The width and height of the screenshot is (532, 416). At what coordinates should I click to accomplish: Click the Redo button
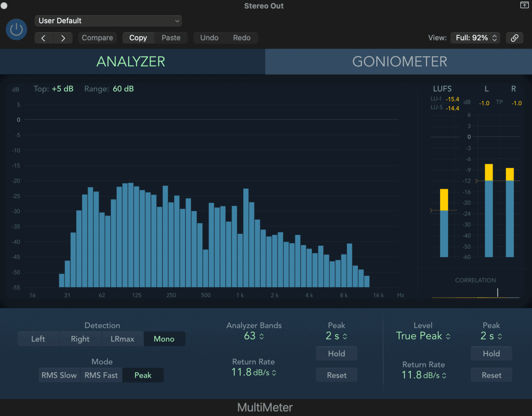[241, 38]
